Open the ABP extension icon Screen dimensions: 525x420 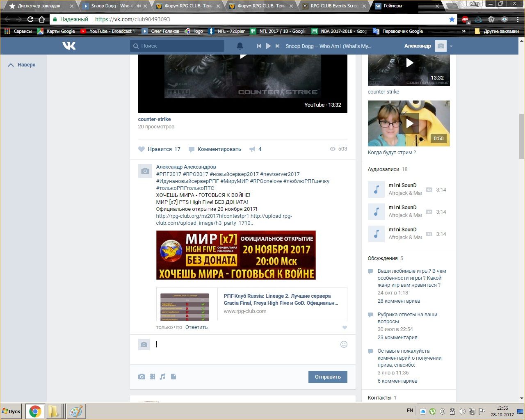point(465,20)
